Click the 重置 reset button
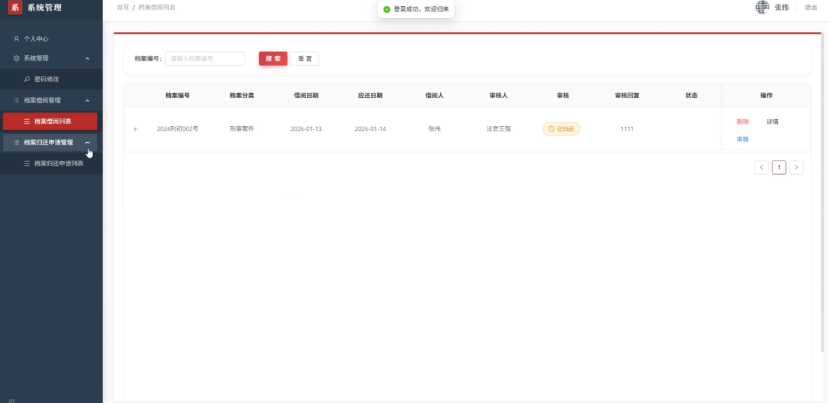Viewport: 829px width, 403px height. [x=305, y=59]
